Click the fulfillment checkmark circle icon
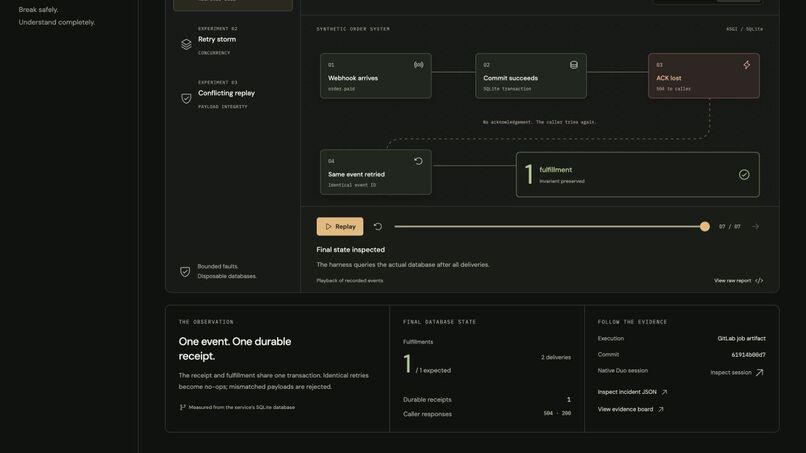 click(x=744, y=175)
